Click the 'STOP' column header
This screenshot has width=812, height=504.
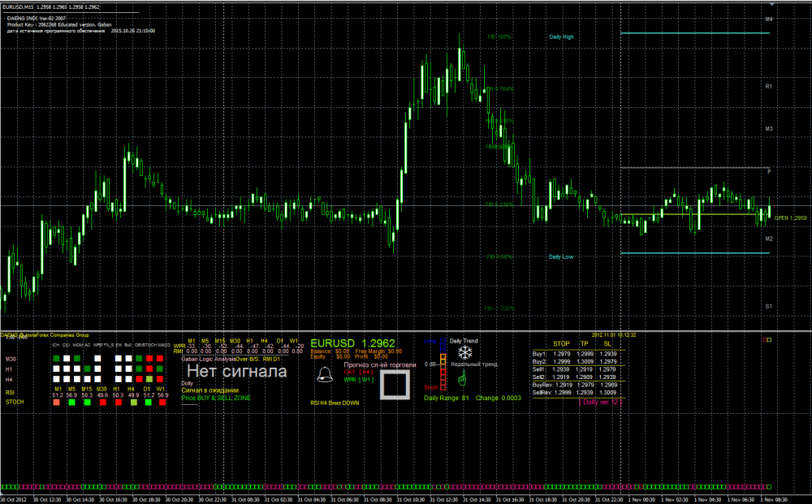pos(561,343)
